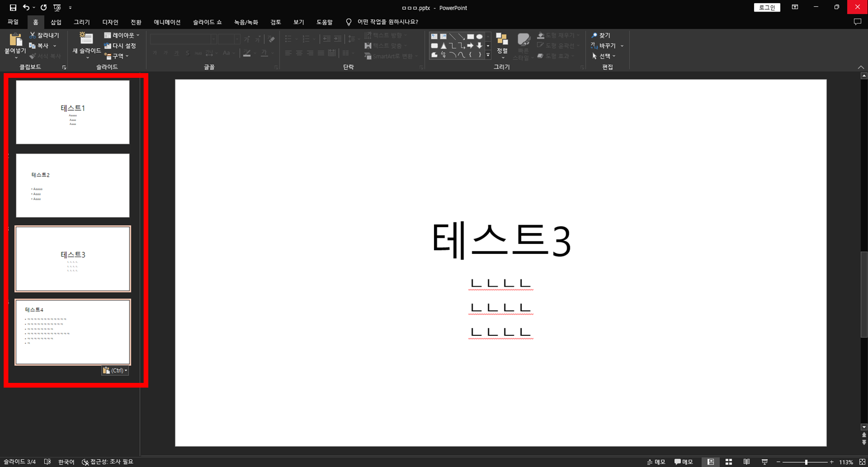The height and width of the screenshot is (467, 868).
Task: Select the 테스트1 slide thumbnail
Action: pos(73,112)
